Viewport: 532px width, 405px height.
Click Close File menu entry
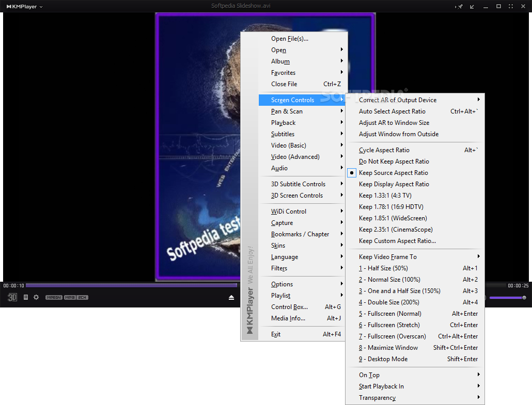pos(302,84)
